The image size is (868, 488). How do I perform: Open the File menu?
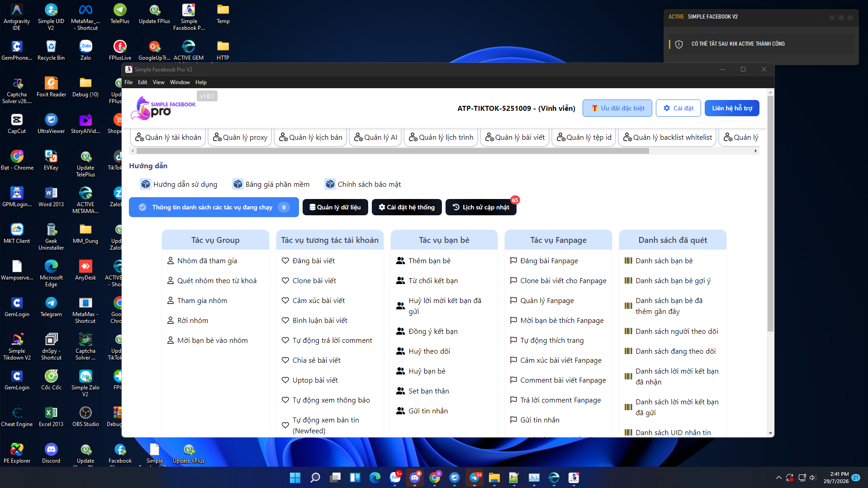[128, 82]
